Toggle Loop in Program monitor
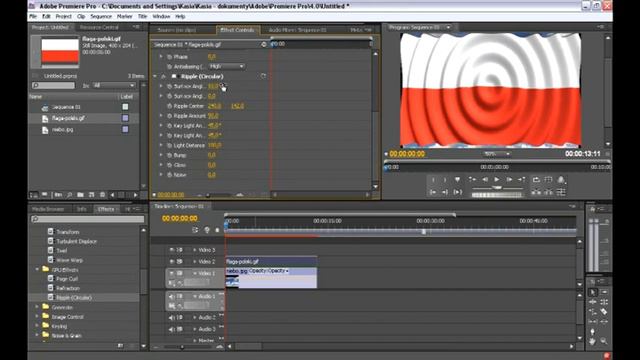Viewport: 640px width, 360px height. tap(536, 180)
